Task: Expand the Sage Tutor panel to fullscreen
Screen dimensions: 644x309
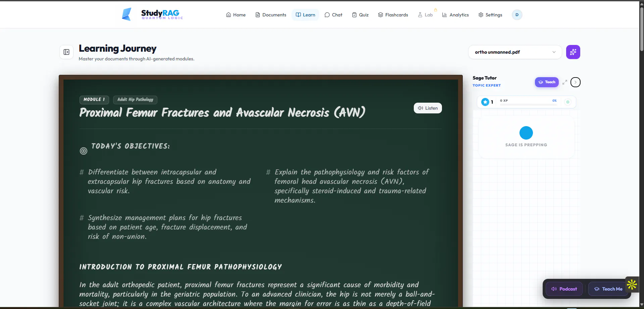Action: click(565, 82)
